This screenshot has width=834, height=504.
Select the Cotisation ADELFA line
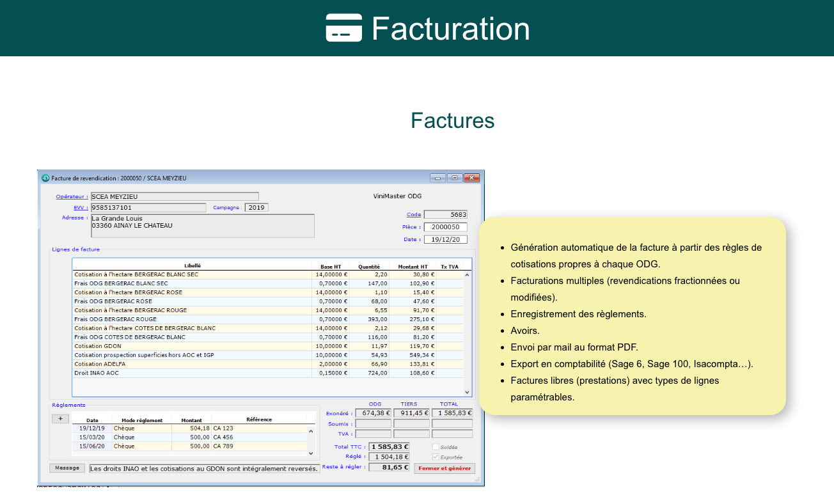coord(268,364)
